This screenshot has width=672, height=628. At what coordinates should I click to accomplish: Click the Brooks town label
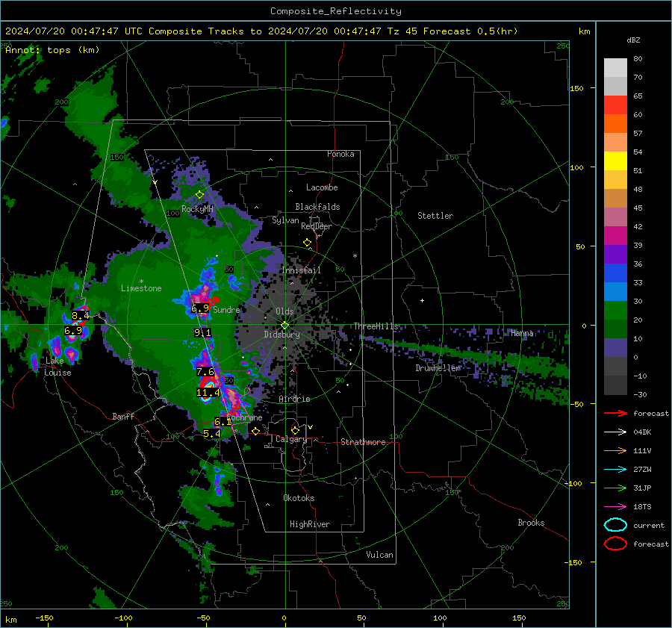coord(531,523)
